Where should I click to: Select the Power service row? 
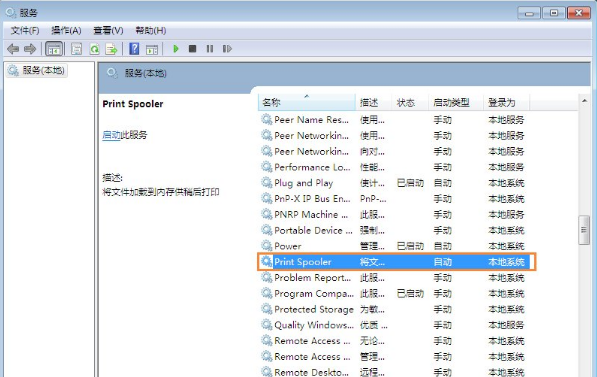click(x=394, y=246)
